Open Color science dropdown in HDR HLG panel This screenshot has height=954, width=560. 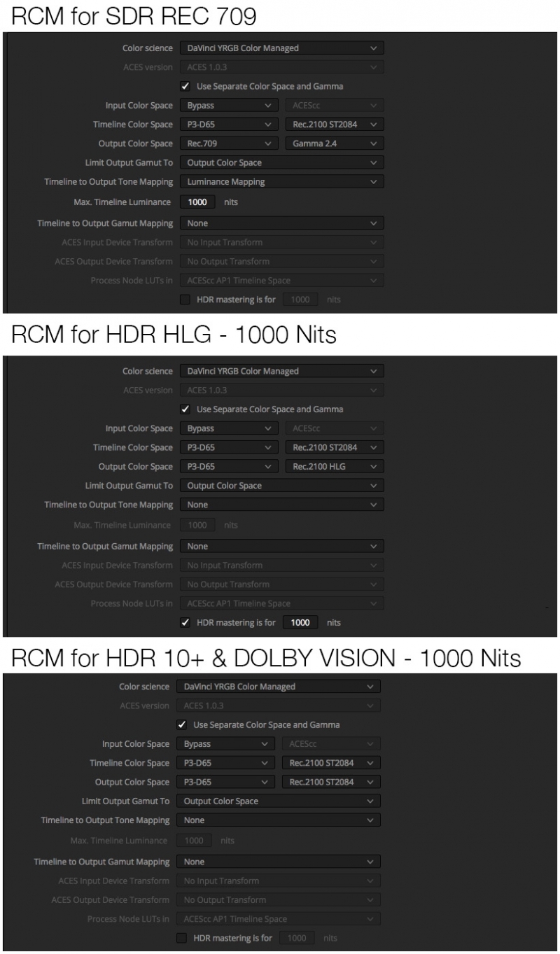(x=281, y=372)
